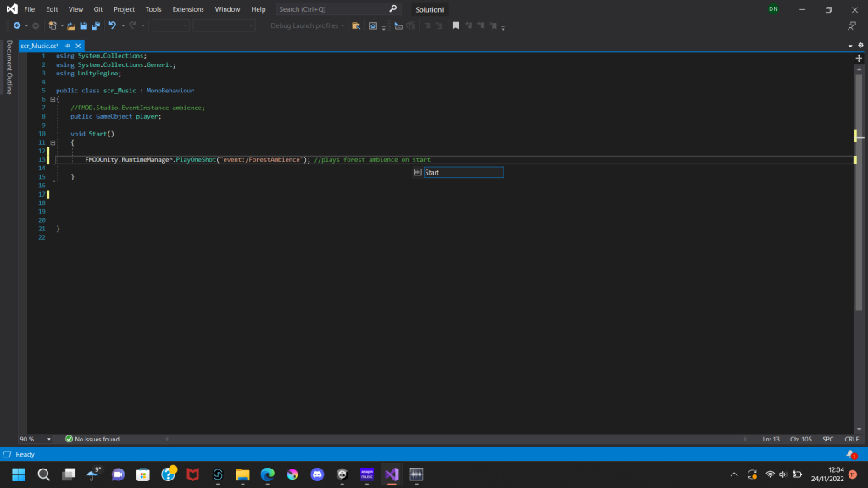Click the Navigate Backward icon
The width and height of the screenshot is (868, 488).
17,25
